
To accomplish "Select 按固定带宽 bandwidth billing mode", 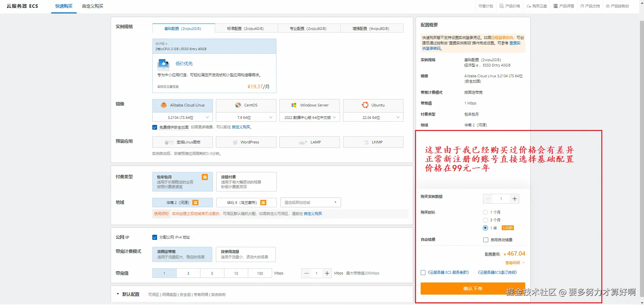I will [x=182, y=254].
